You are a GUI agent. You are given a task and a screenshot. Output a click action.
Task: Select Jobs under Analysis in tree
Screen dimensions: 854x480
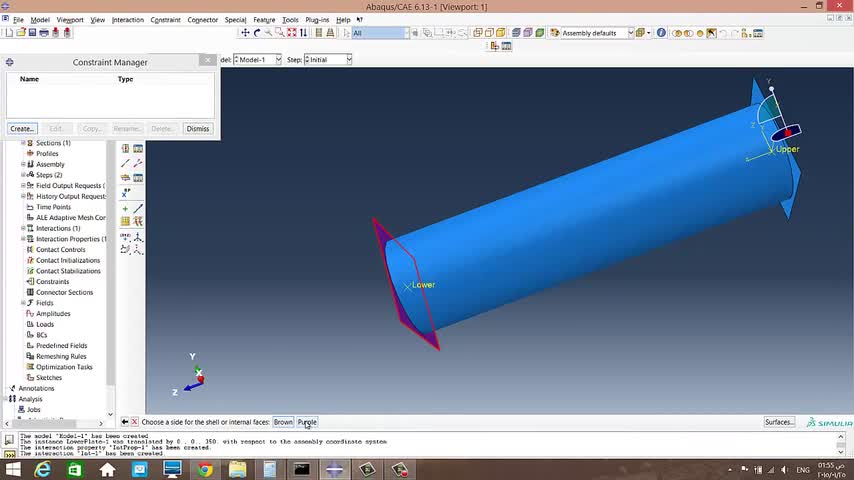34,409
